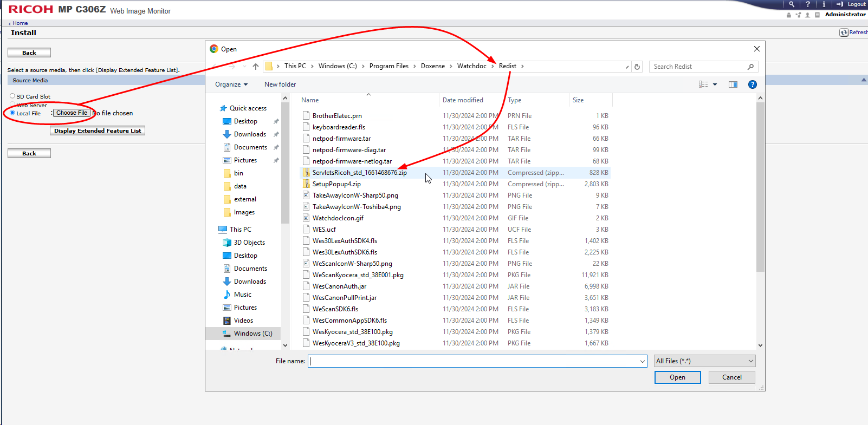
Task: Click the Choose File button
Action: 72,113
